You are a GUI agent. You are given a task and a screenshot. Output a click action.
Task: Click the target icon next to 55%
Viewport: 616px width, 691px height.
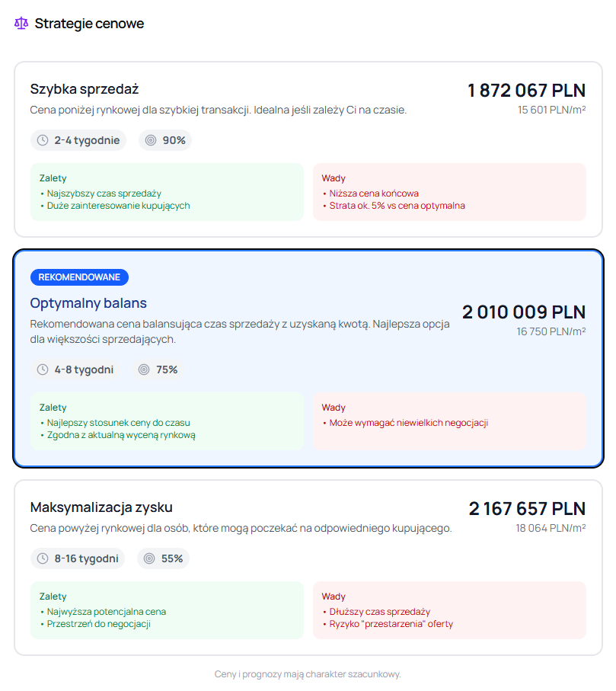coord(149,558)
